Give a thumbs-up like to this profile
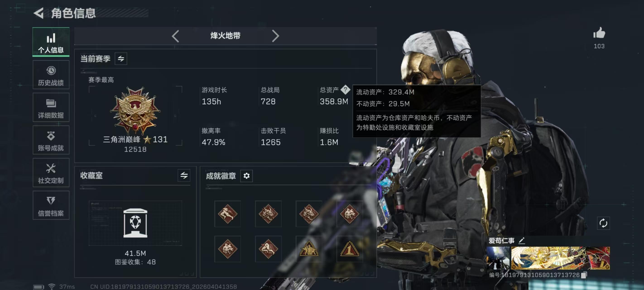644x290 pixels. pyautogui.click(x=599, y=33)
